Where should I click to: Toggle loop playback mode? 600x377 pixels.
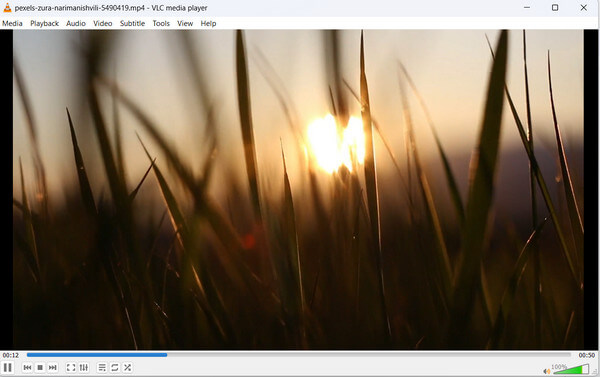114,367
